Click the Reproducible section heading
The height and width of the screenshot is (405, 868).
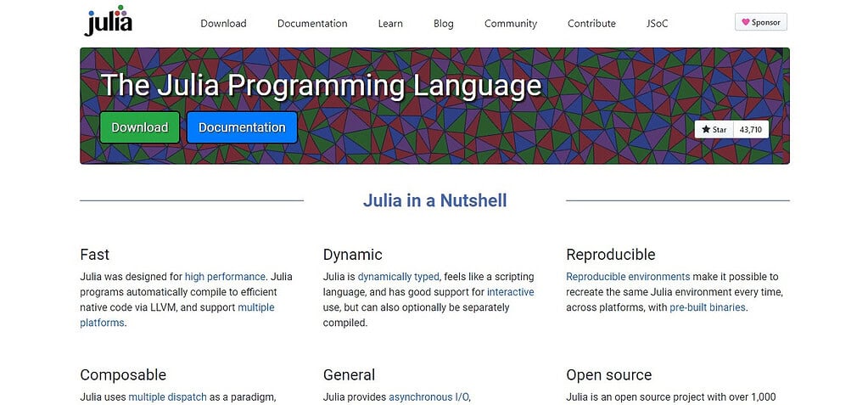click(x=611, y=255)
